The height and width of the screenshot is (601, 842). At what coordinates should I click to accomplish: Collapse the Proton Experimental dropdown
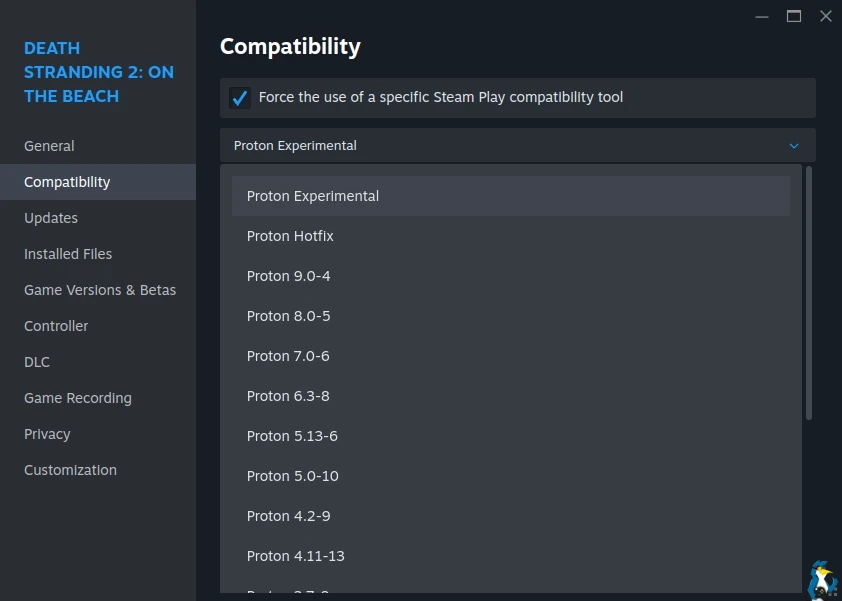pos(517,146)
